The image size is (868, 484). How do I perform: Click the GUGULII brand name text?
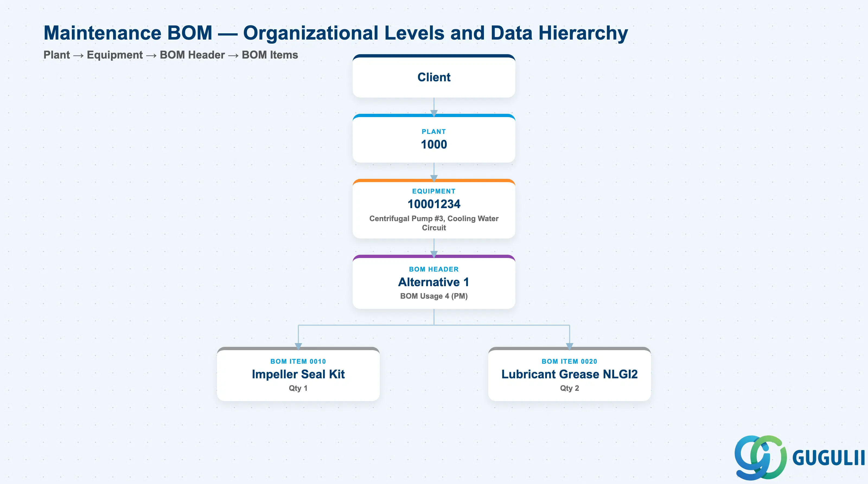(x=829, y=458)
